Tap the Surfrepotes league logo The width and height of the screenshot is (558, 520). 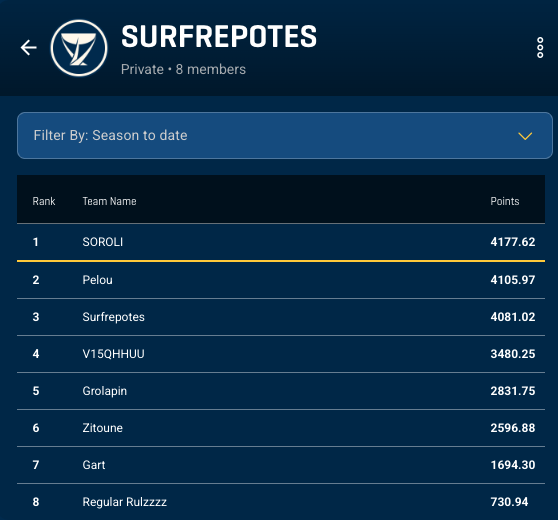point(79,48)
